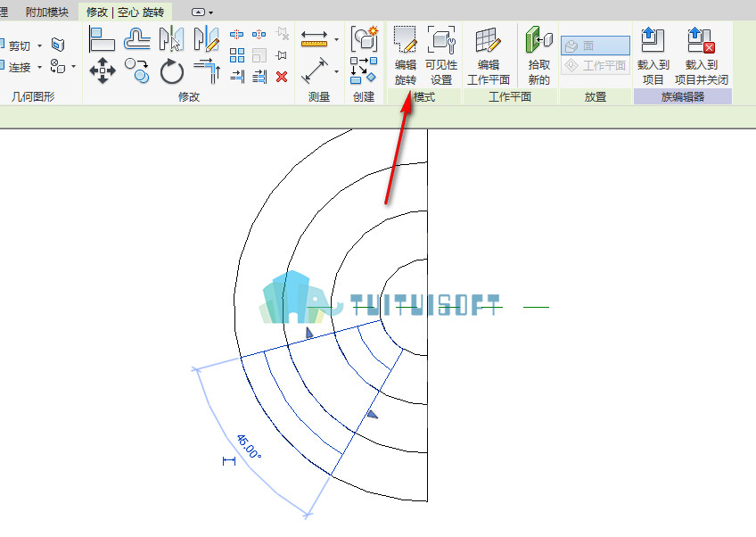Click the Pin tool

[x=282, y=55]
